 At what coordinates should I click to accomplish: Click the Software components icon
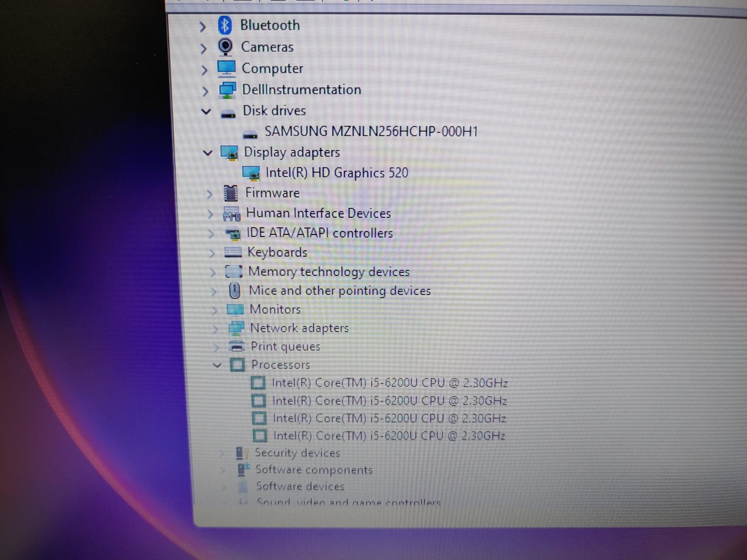click(x=243, y=469)
